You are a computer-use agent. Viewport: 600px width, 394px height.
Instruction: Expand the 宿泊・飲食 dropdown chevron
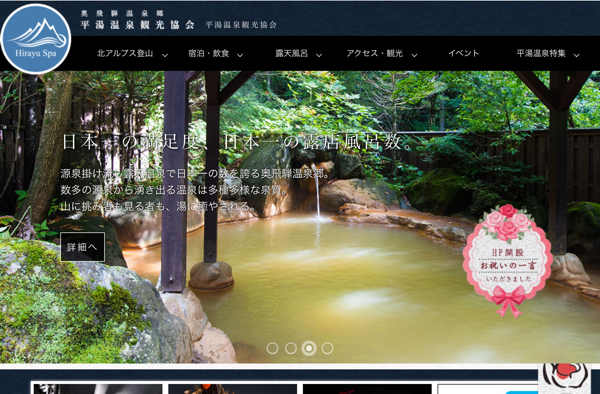(240, 55)
